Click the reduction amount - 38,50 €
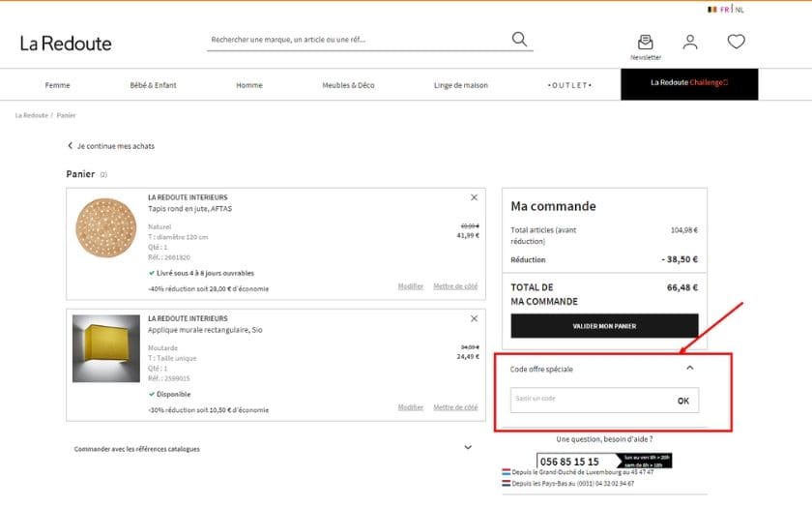This screenshot has width=812, height=508. pyautogui.click(x=680, y=259)
